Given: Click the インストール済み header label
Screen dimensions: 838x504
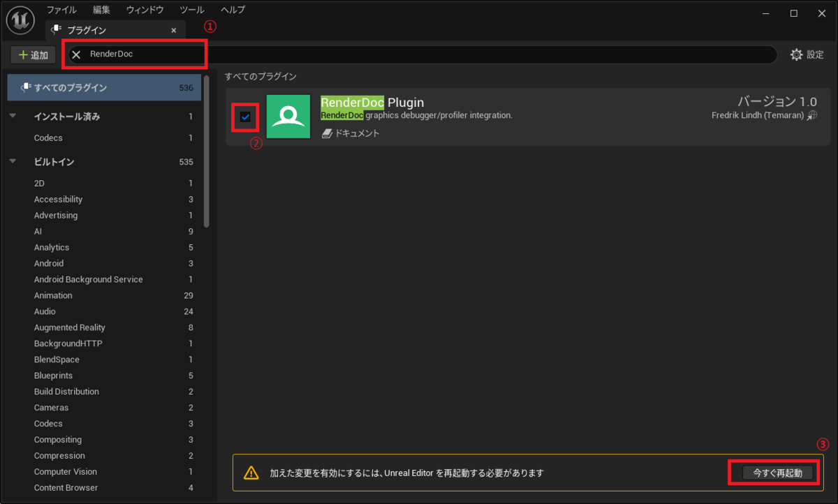Looking at the screenshot, I should tap(67, 117).
